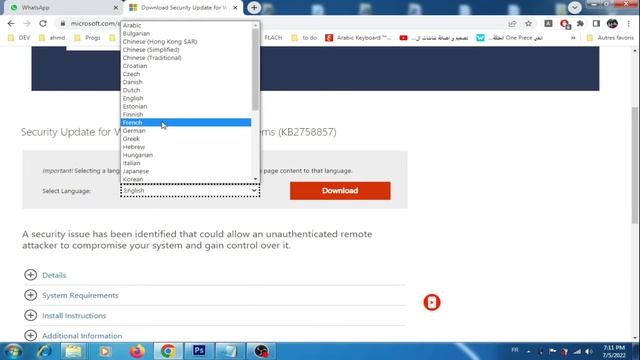Close the Download Security Update tab
The image size is (640, 360).
coord(235,8)
